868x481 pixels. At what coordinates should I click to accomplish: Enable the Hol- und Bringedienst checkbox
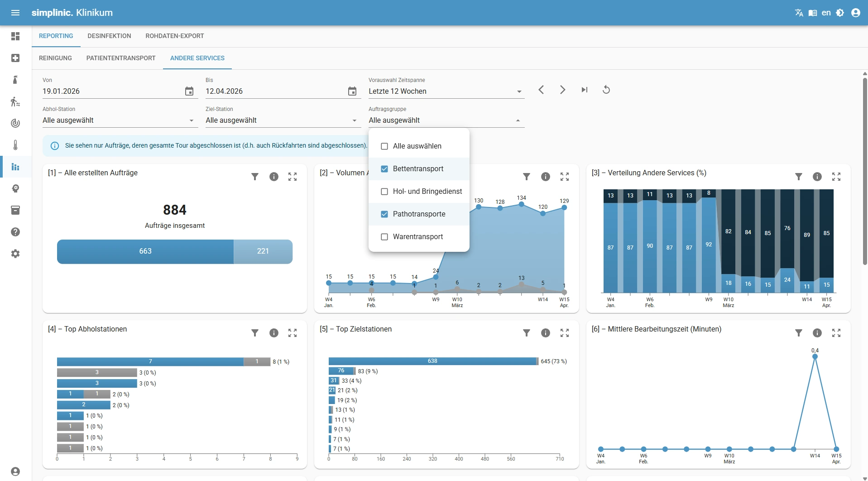coord(384,191)
